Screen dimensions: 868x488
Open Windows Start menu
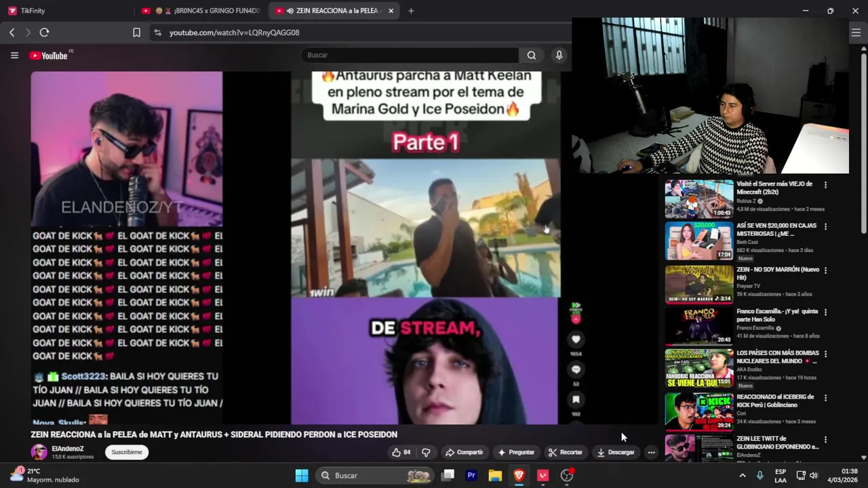tap(302, 475)
